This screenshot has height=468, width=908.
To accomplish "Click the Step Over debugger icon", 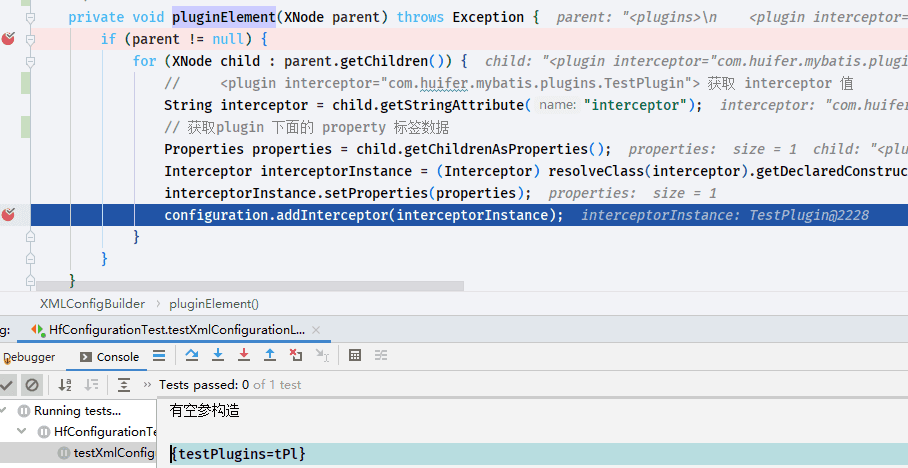I will coord(192,355).
